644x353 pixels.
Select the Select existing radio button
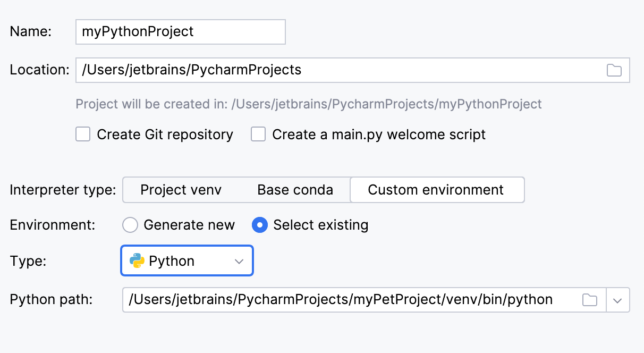click(259, 225)
